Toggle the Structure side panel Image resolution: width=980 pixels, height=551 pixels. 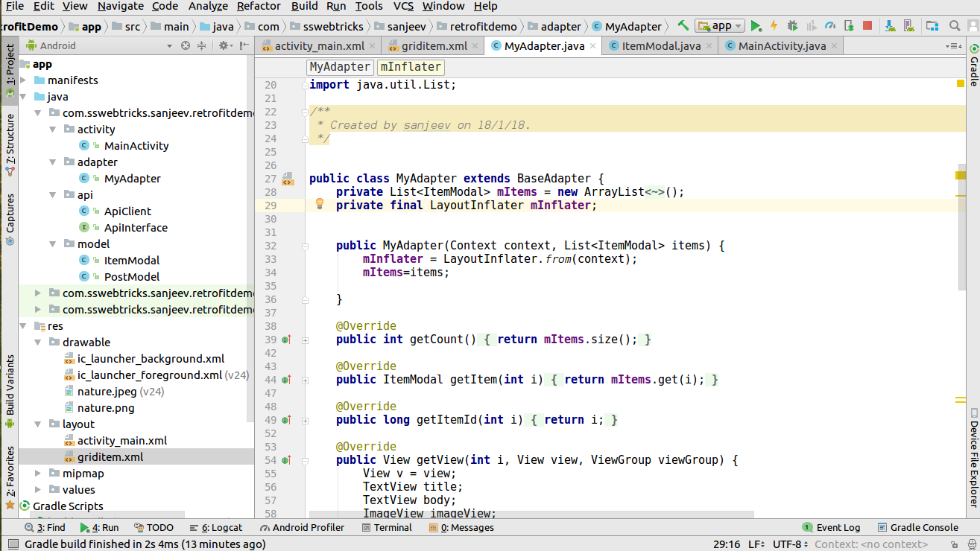[x=10, y=144]
